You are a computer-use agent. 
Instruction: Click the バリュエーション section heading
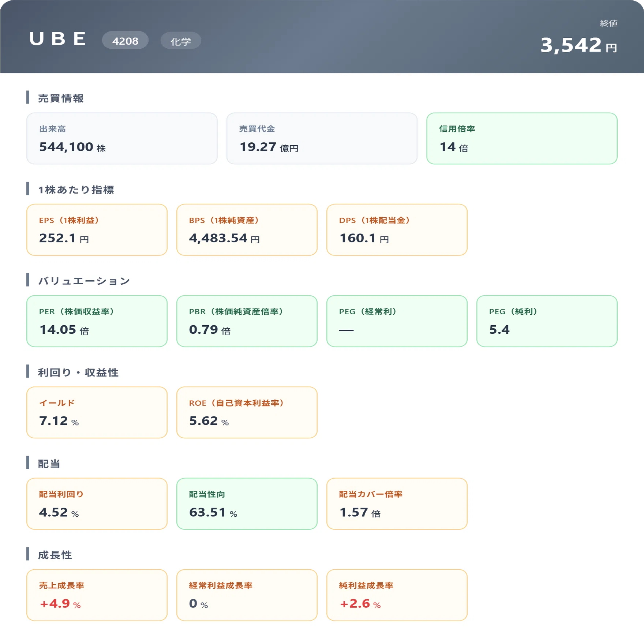click(84, 281)
